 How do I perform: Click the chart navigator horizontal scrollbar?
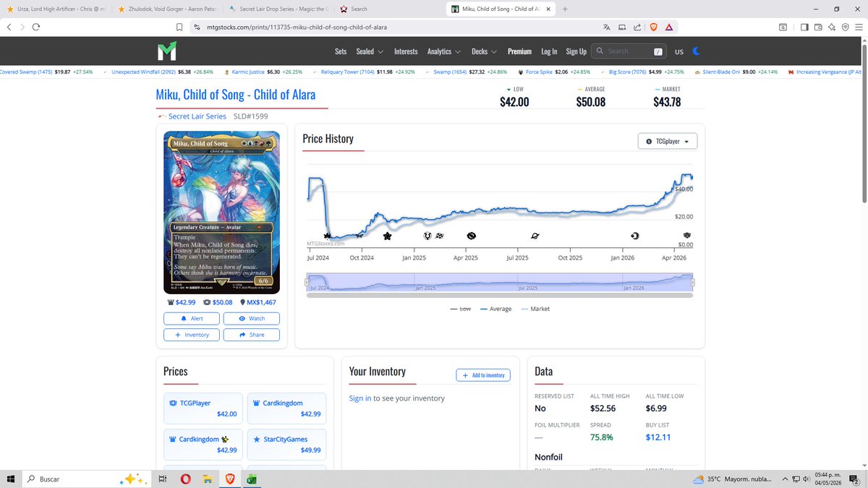(500, 295)
